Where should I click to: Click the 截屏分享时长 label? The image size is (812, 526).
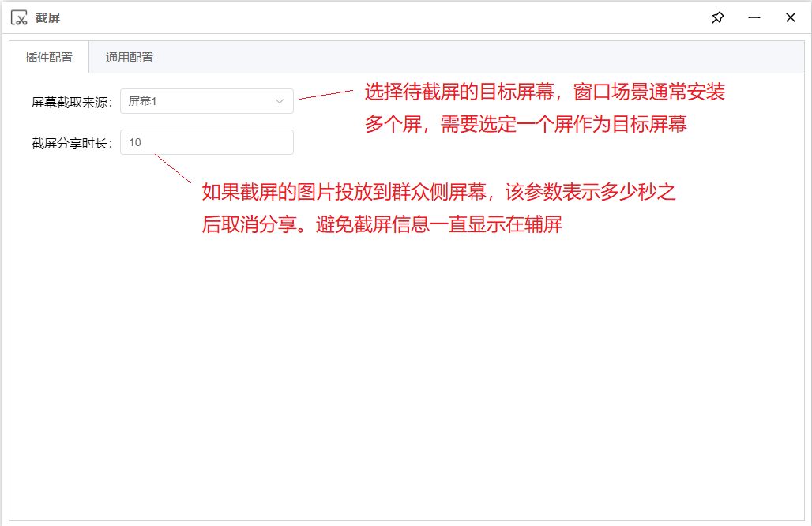72,143
